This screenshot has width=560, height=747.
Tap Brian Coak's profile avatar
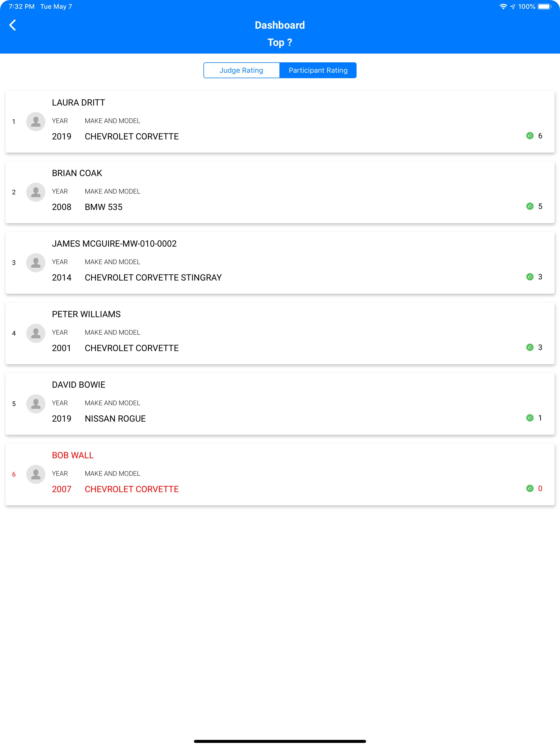pos(36,192)
